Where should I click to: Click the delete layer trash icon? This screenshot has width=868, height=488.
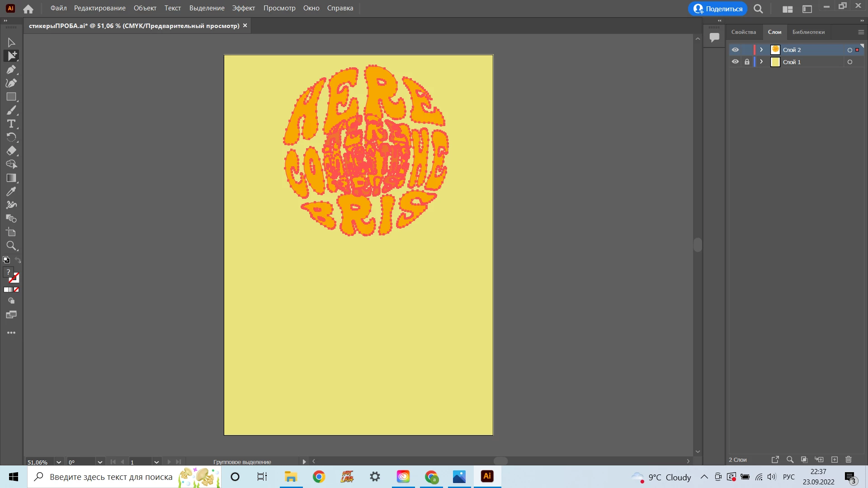pos(849,460)
